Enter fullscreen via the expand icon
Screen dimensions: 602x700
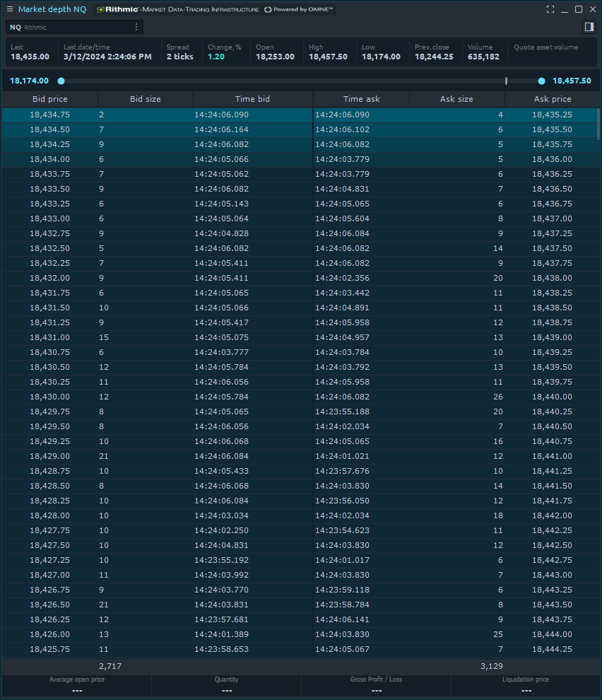pos(550,9)
